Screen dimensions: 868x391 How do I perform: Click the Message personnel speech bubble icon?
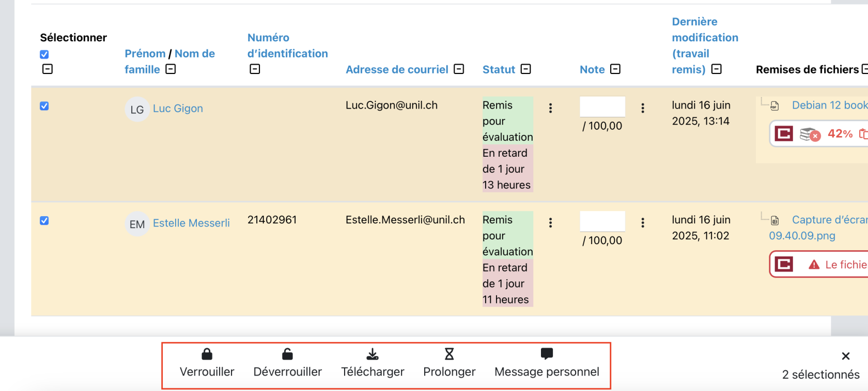coord(547,354)
